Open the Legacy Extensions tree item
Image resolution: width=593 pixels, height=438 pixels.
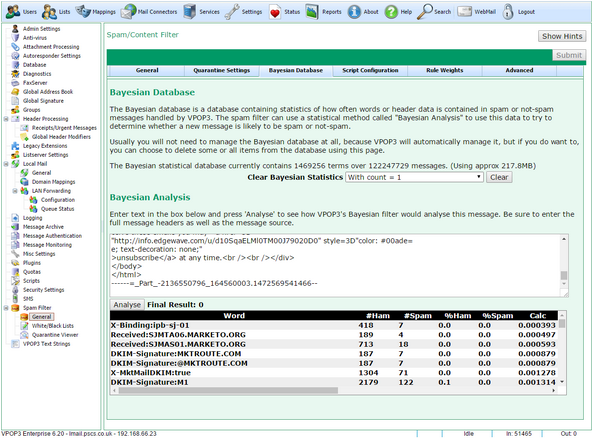pos(45,146)
